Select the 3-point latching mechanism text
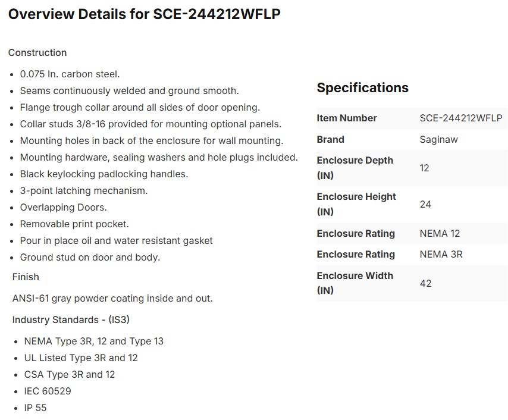 click(84, 190)
